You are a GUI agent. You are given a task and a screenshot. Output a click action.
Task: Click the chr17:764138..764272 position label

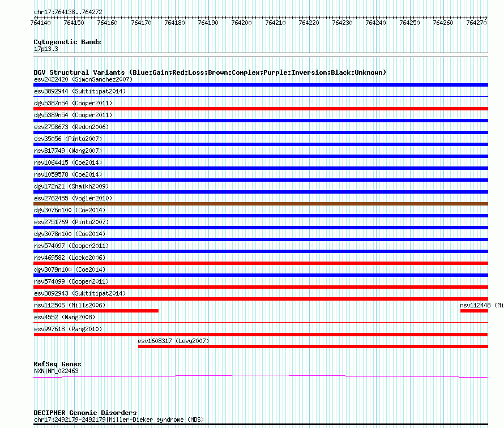pyautogui.click(x=68, y=12)
